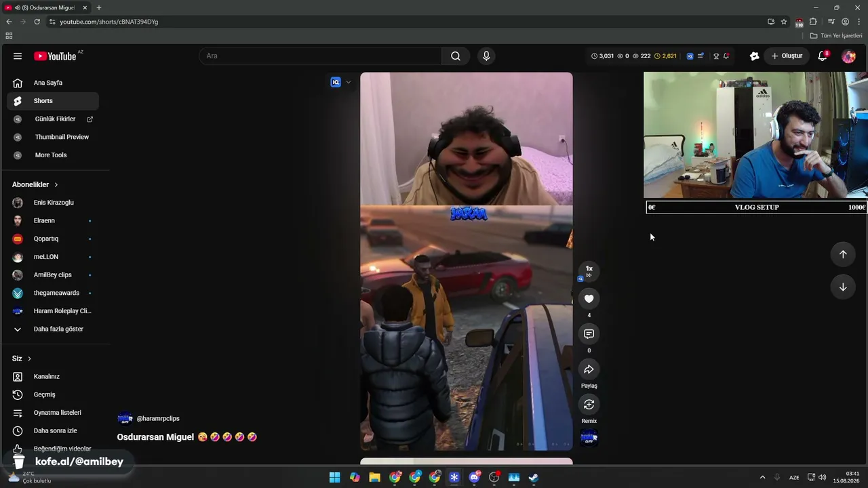Open the YouTube guide hamburger menu
This screenshot has height=488, width=868.
tap(18, 56)
